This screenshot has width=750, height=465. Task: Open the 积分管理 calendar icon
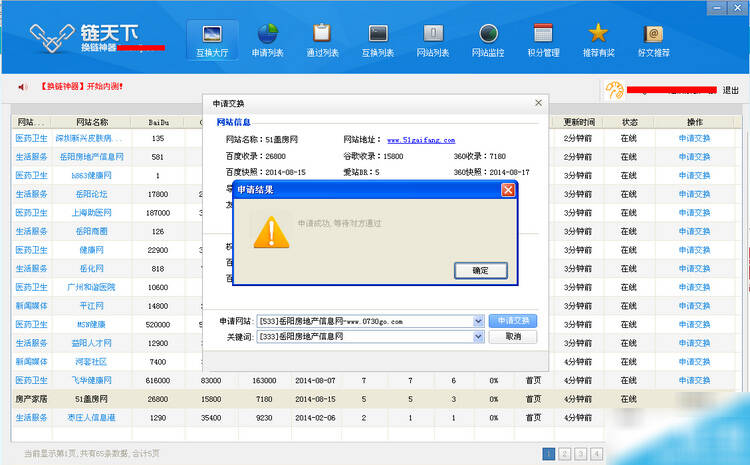click(x=543, y=40)
